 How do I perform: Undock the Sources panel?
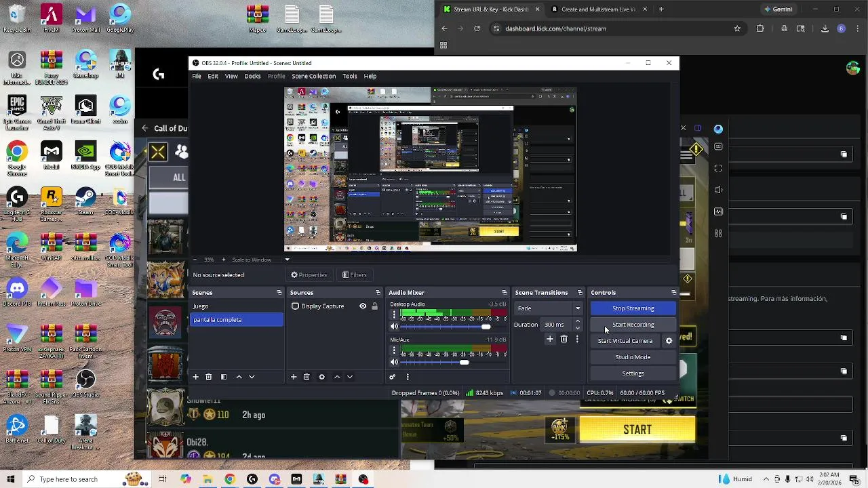click(378, 293)
